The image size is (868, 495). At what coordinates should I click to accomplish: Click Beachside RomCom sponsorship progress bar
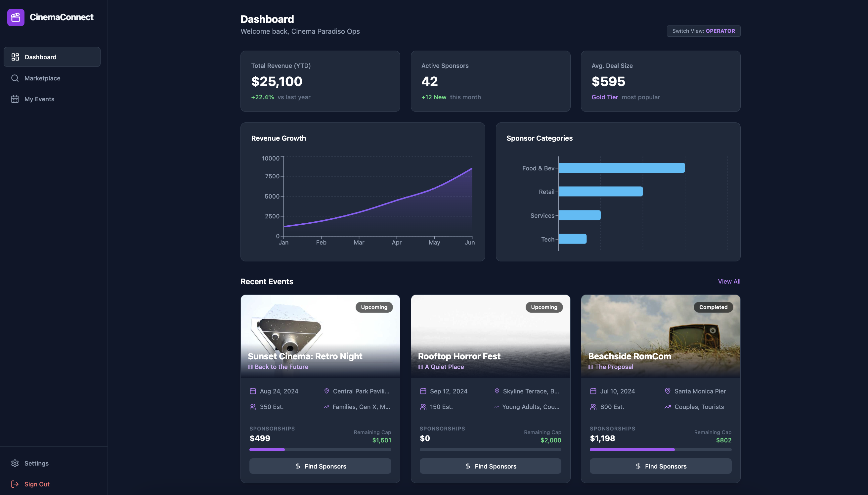click(x=660, y=449)
